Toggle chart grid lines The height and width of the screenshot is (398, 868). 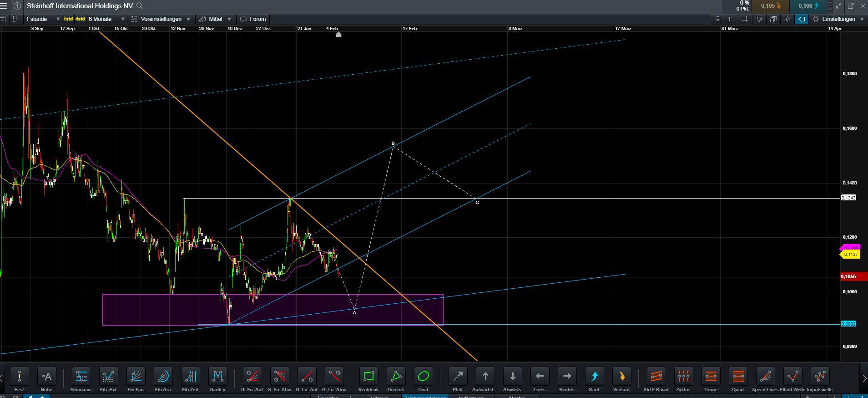745,19
